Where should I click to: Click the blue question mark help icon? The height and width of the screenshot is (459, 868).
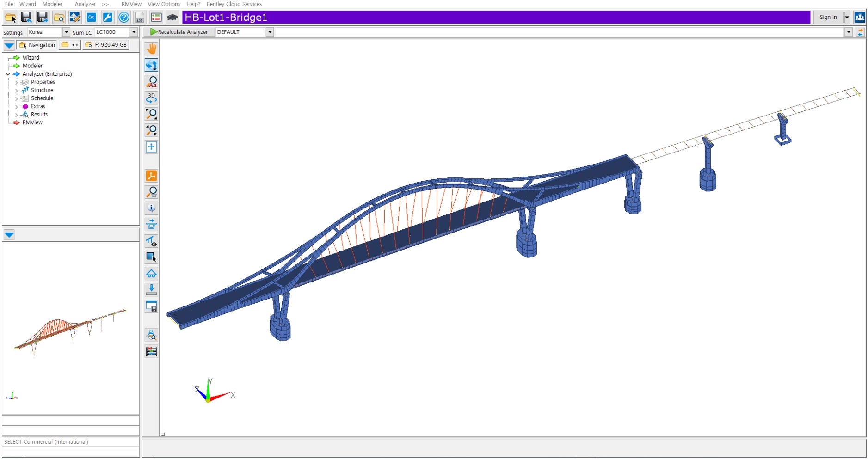pyautogui.click(x=123, y=18)
